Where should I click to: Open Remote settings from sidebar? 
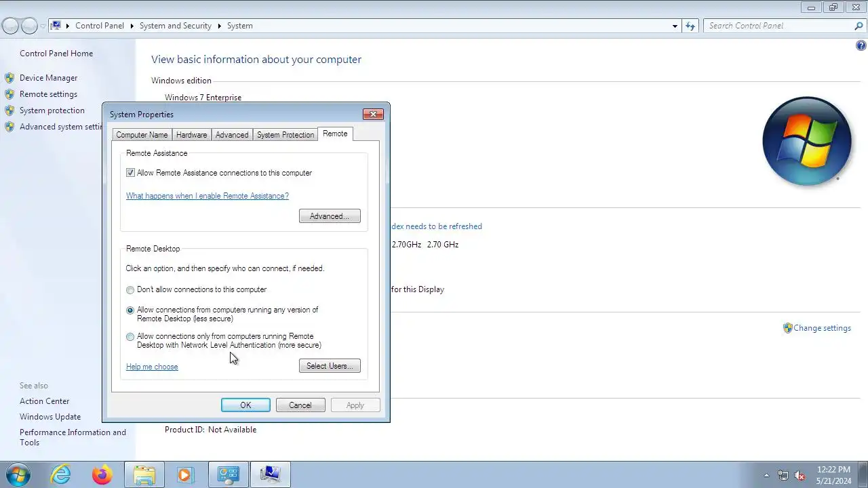click(48, 94)
